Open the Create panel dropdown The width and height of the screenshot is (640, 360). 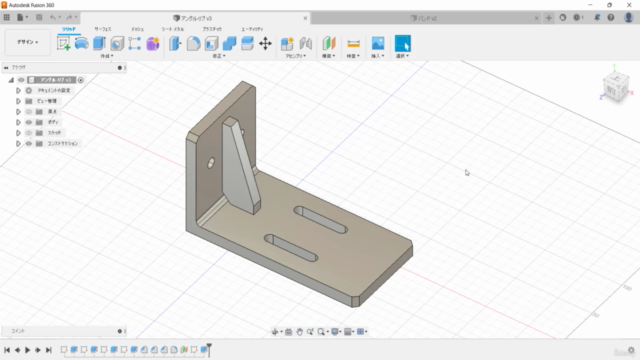107,56
